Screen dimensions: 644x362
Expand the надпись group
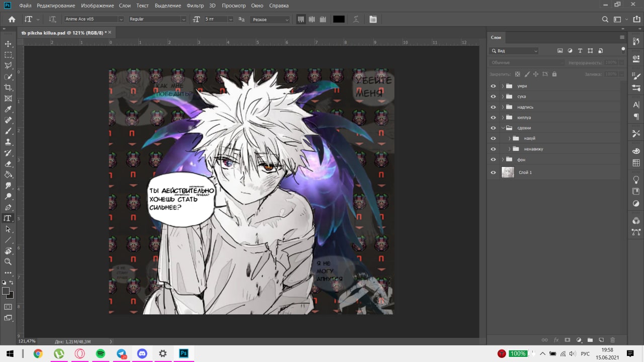click(503, 107)
